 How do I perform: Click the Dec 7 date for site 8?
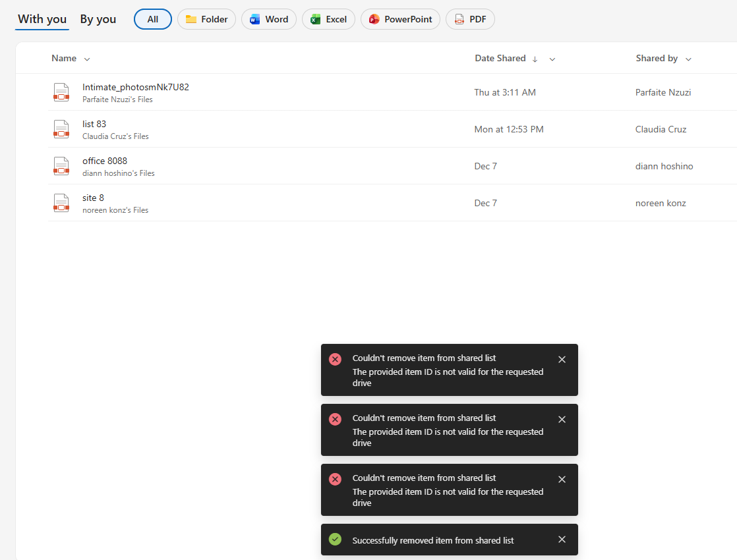[x=486, y=203]
